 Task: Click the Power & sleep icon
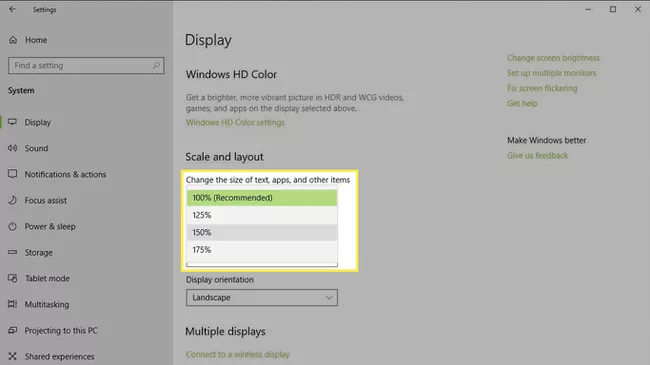12,226
